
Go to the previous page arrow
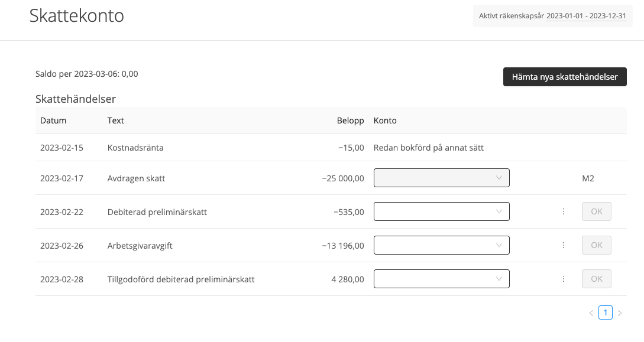coord(591,313)
